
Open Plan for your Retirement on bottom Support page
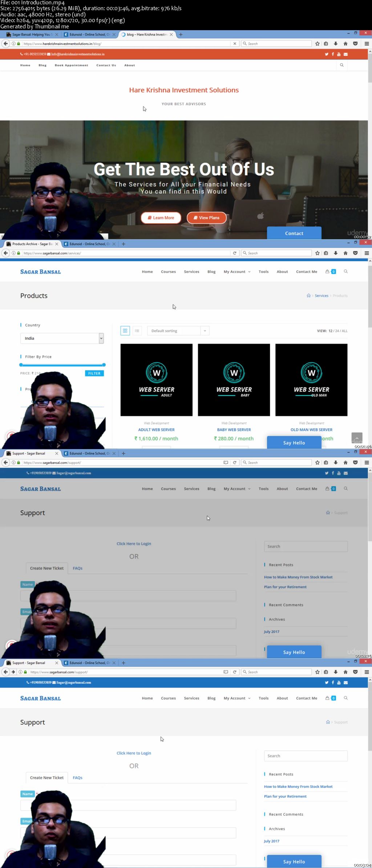285,796
